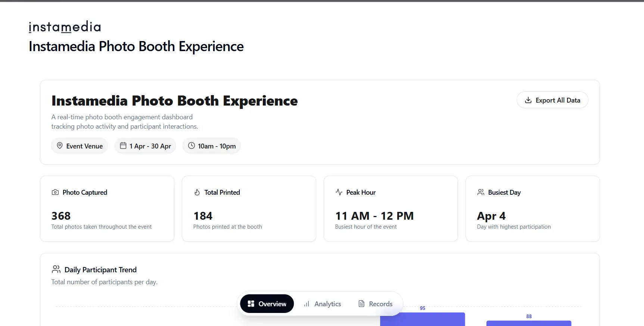Click the camera icon on Photo Captured card

coord(55,192)
